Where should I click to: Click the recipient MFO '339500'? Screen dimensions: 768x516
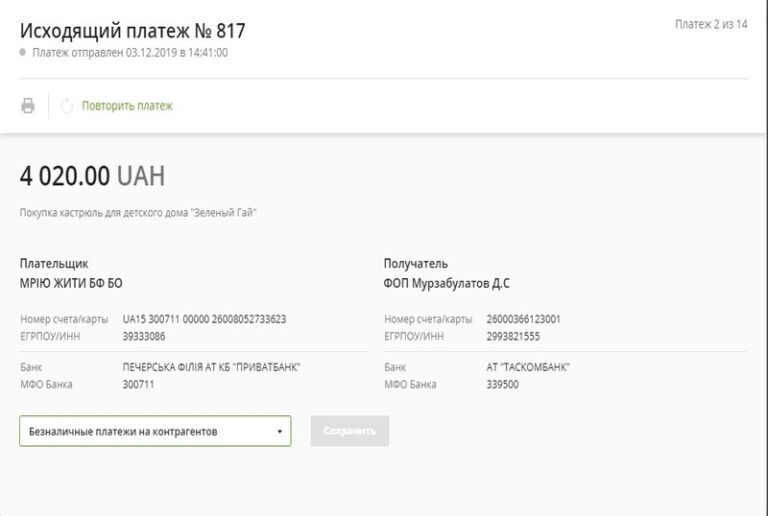(503, 384)
